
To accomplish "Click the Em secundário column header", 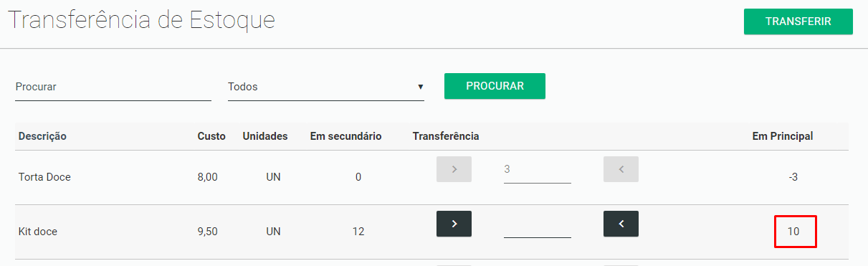I will (345, 136).
